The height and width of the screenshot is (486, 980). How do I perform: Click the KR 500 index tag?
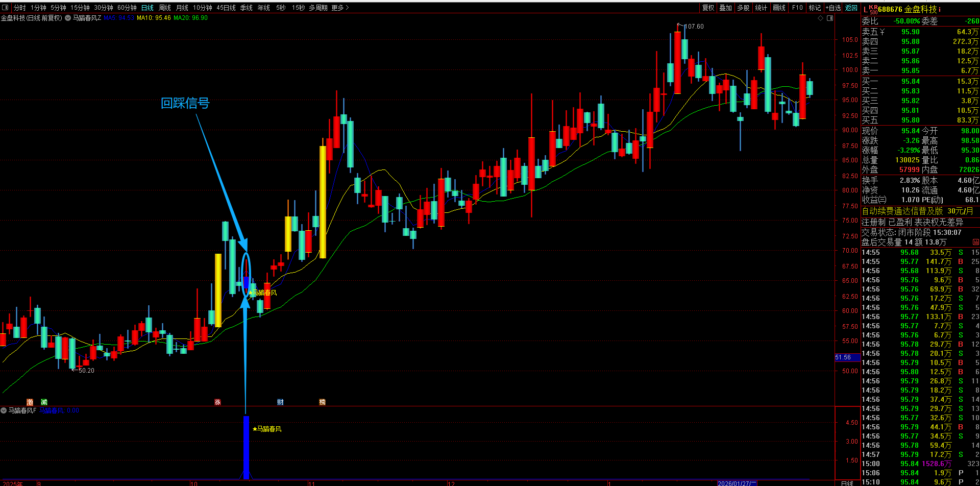point(873,10)
